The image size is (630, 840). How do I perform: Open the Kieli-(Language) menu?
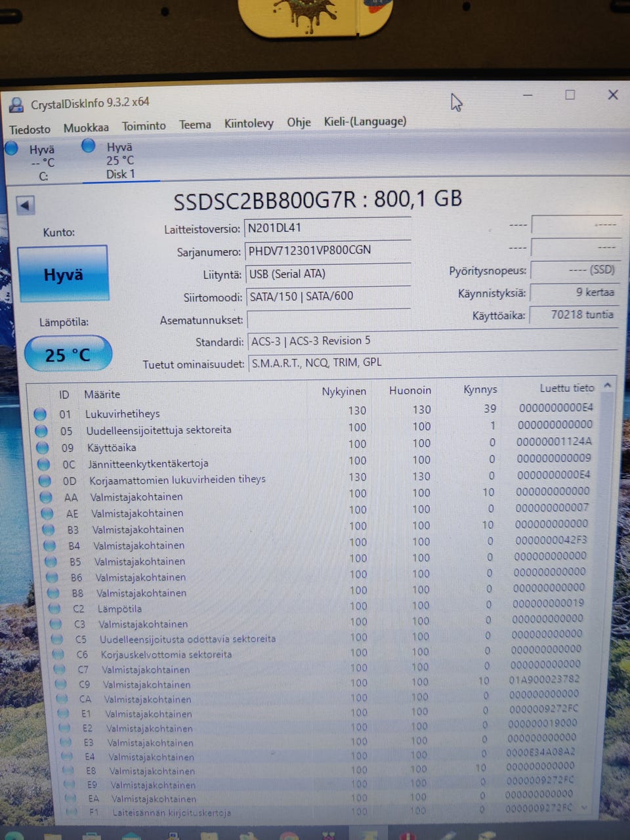[365, 121]
